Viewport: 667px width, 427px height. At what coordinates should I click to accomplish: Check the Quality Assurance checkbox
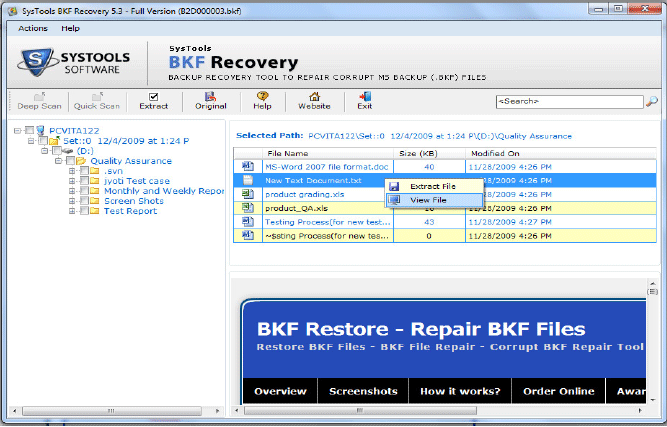click(x=70, y=161)
